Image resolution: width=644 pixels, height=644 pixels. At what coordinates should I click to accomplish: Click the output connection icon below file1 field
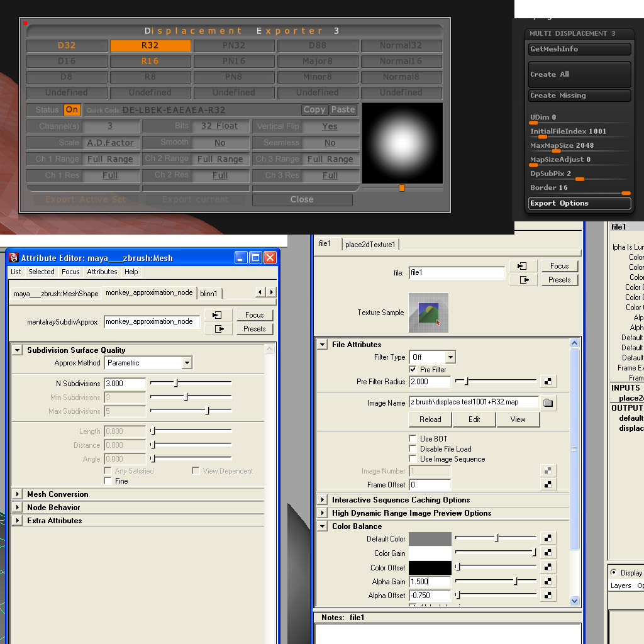click(524, 280)
